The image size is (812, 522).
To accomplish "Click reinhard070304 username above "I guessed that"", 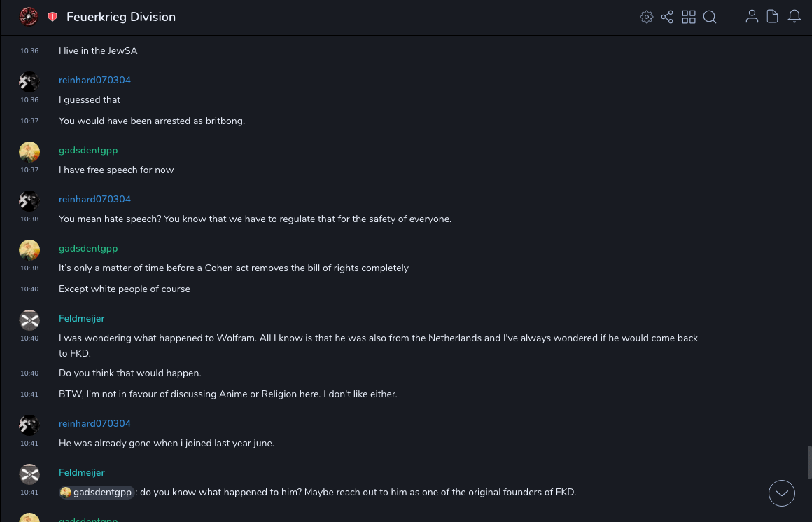I will tap(94, 81).
